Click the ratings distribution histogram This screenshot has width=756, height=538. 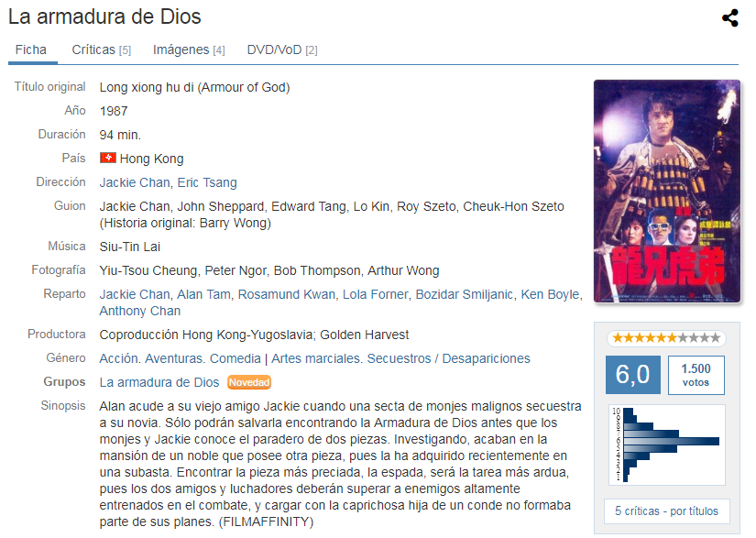(666, 445)
